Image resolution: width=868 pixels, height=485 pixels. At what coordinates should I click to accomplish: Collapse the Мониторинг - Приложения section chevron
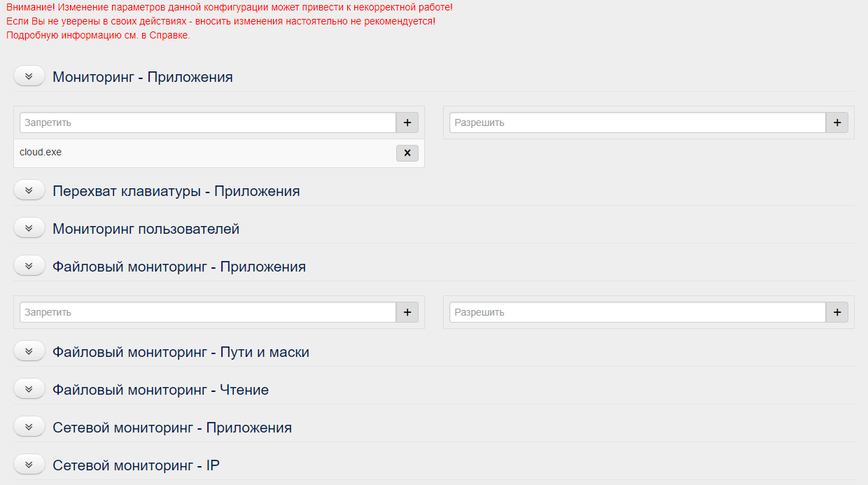tap(29, 75)
